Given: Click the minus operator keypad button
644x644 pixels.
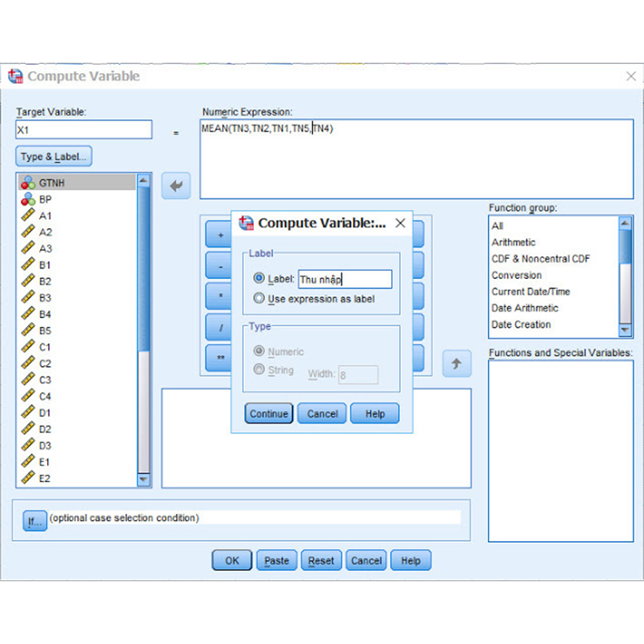Looking at the screenshot, I should [219, 266].
